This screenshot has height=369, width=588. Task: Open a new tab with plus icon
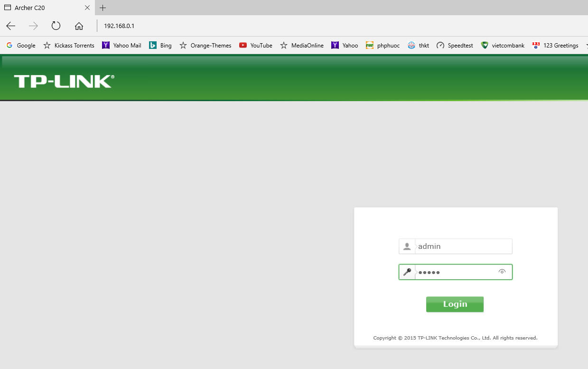click(x=103, y=8)
